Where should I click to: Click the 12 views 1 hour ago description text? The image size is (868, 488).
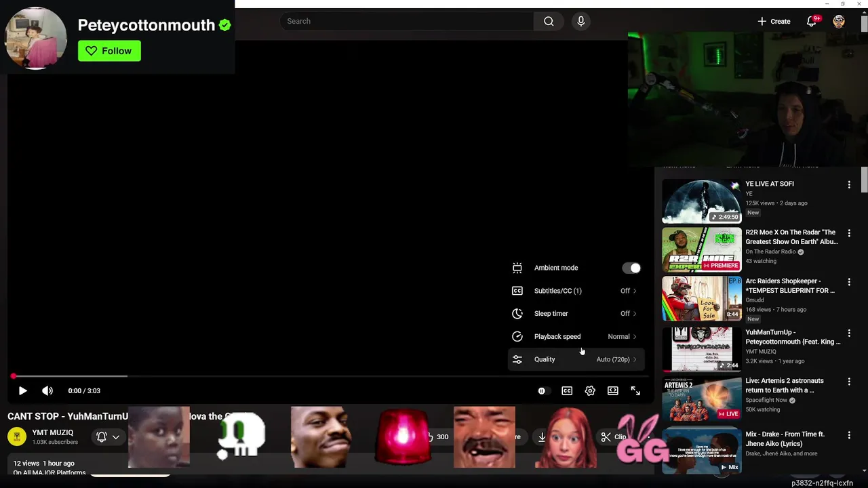pyautogui.click(x=44, y=463)
